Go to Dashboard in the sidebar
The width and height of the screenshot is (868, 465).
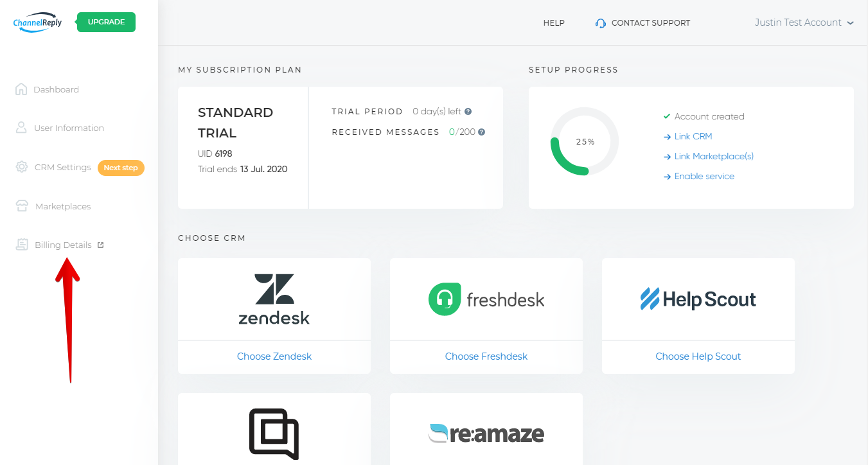click(56, 89)
